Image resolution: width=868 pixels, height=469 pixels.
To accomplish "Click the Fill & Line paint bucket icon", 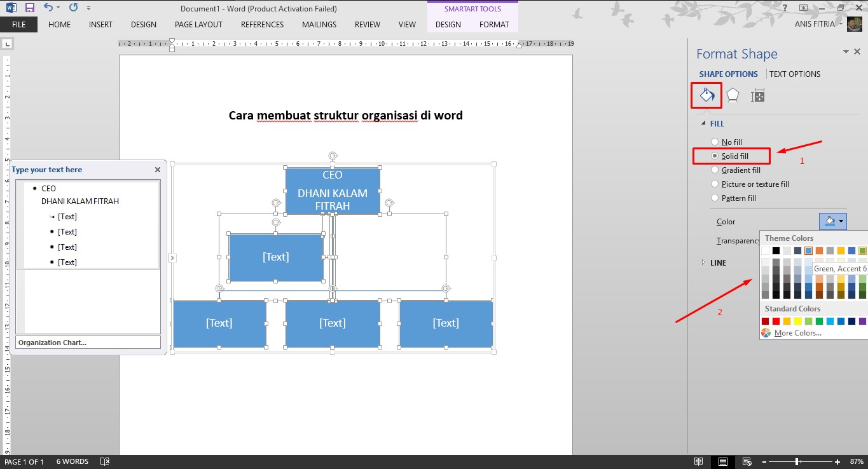I will tap(707, 95).
